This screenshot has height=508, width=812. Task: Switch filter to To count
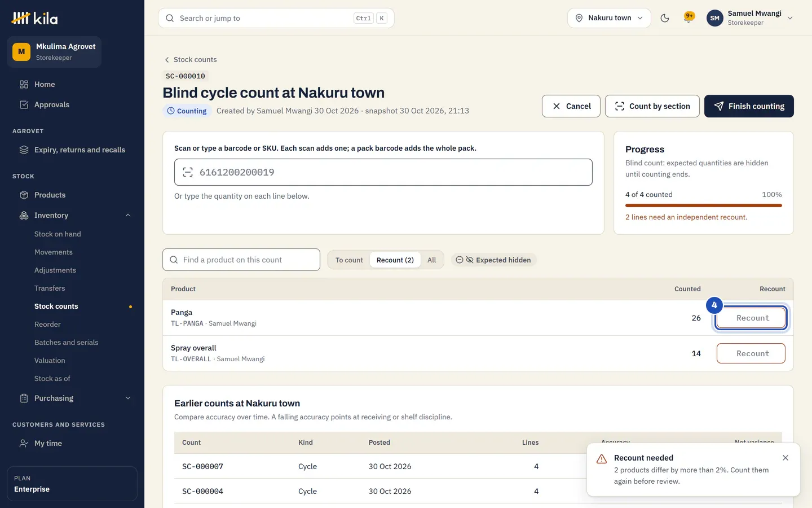(349, 260)
